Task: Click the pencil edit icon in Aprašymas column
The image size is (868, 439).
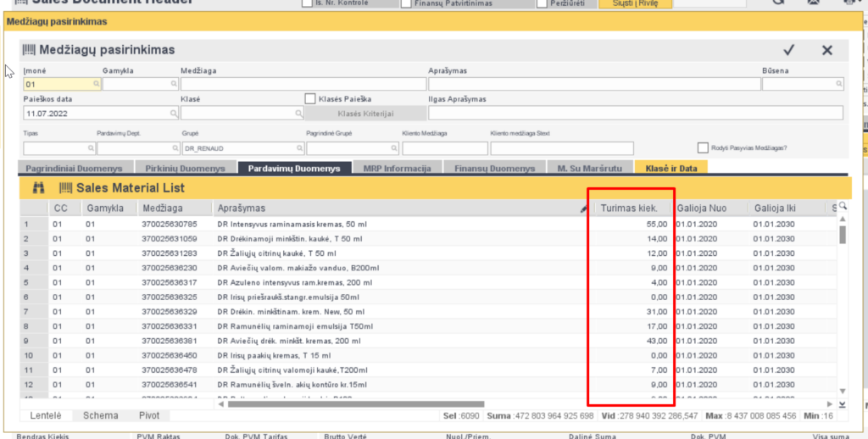Action: click(584, 208)
